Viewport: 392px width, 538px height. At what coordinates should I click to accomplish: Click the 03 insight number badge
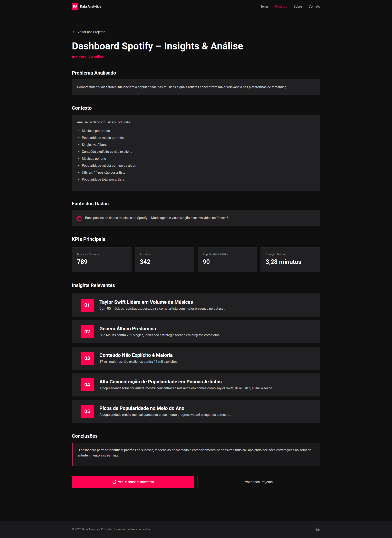pos(87,358)
